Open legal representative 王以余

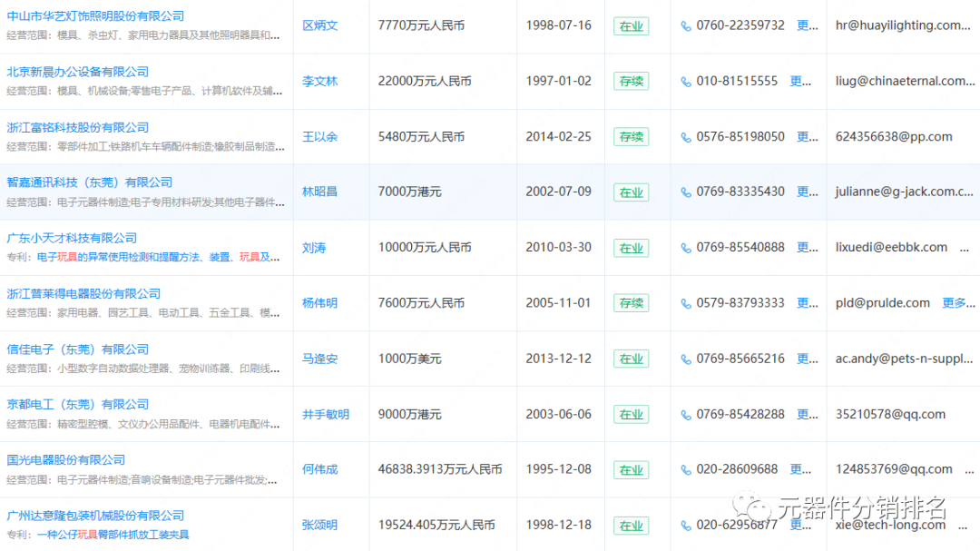320,137
